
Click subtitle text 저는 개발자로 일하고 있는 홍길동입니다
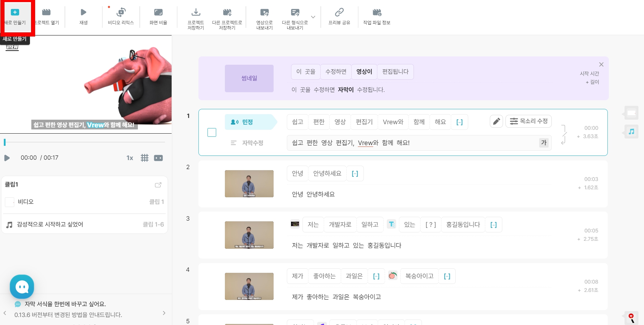click(x=346, y=245)
